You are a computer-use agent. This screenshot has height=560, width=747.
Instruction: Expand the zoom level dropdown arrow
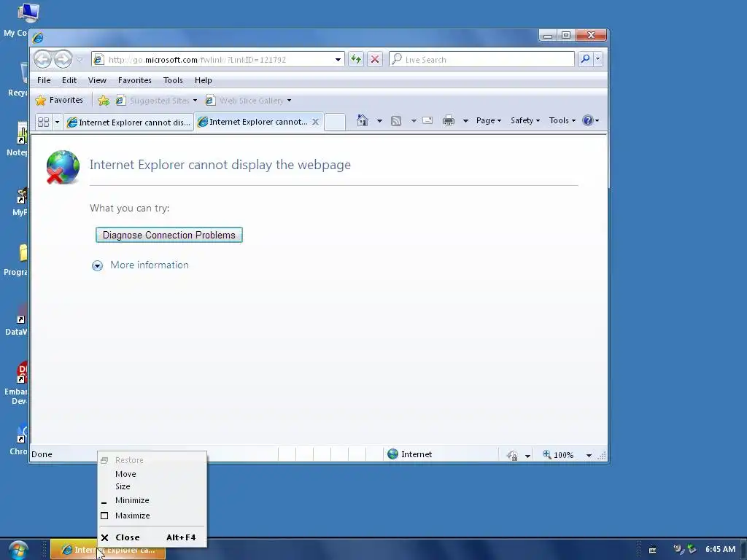coord(589,455)
